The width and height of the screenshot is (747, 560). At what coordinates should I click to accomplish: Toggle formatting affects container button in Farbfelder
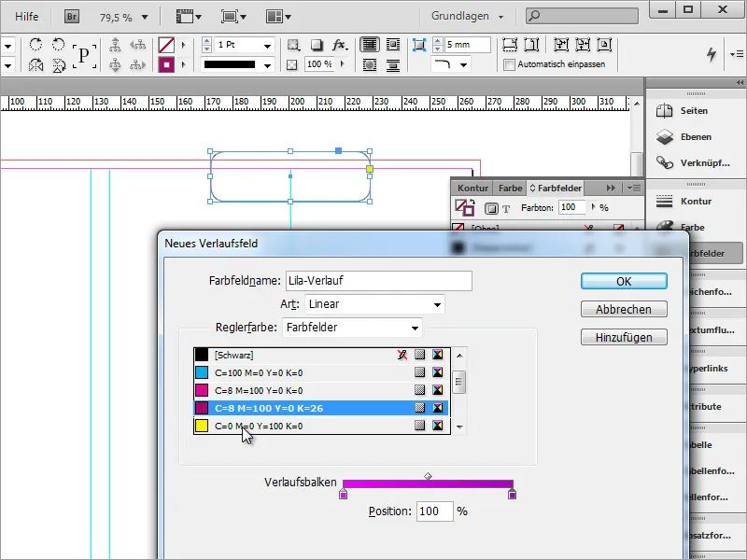(491, 208)
